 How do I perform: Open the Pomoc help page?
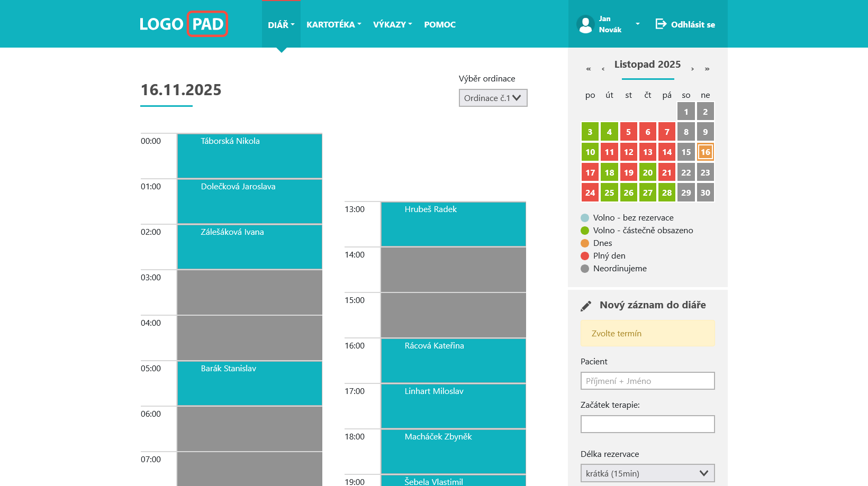pos(439,24)
